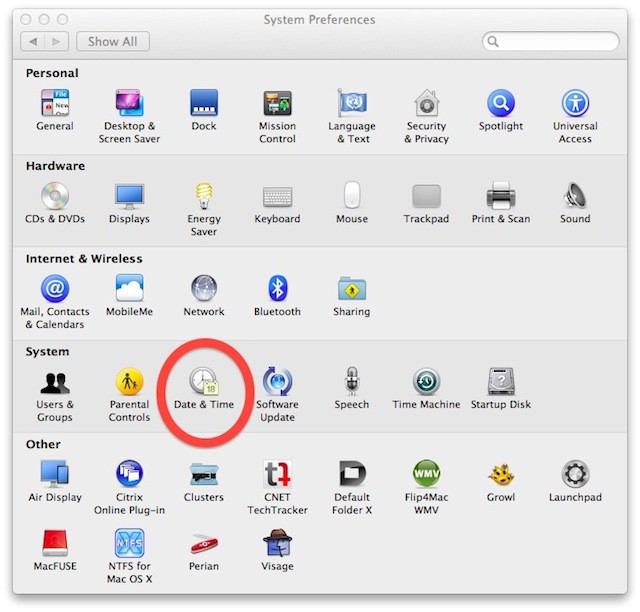This screenshot has width=640, height=612.
Task: Click the Show All button
Action: (x=112, y=42)
